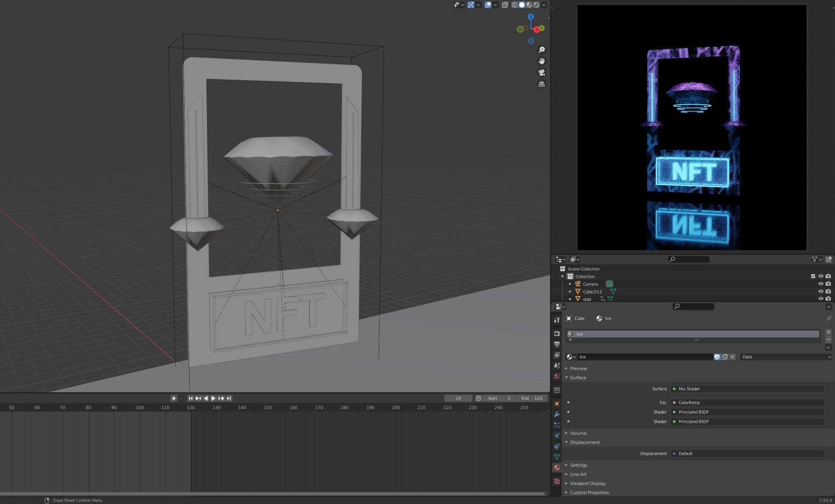Open Particle properties tab
This screenshot has height=504, width=835.
tap(557, 425)
